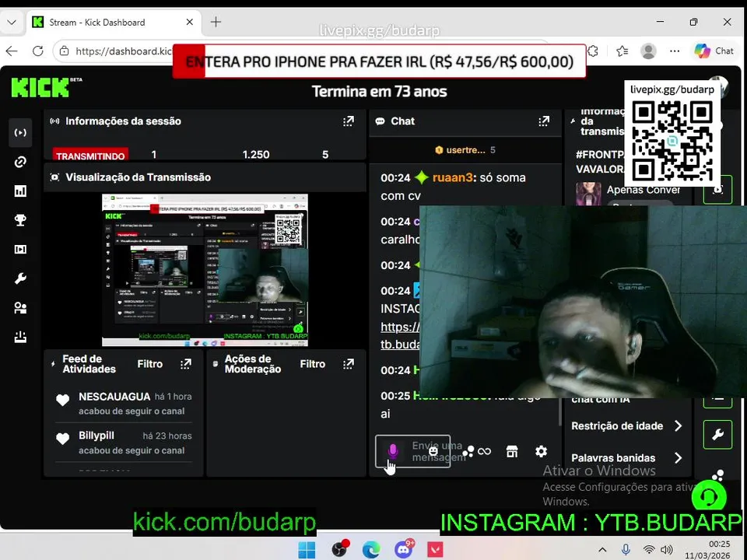The image size is (747, 560).
Task: Open chat settings gear icon
Action: pyautogui.click(x=541, y=451)
